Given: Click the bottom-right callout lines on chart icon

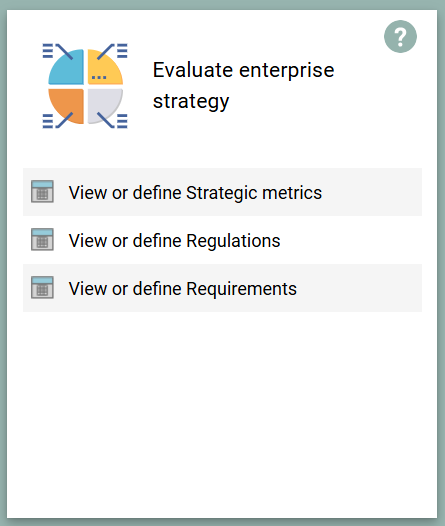Looking at the screenshot, I should pos(113,120).
